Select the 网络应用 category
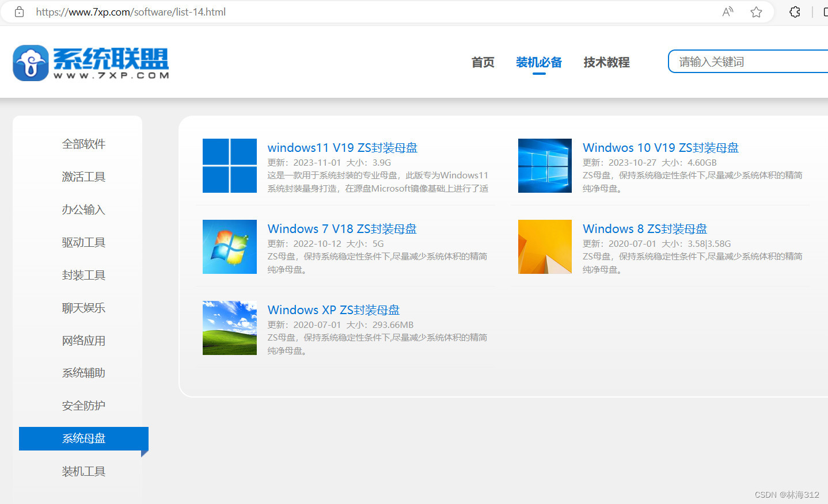 83,341
